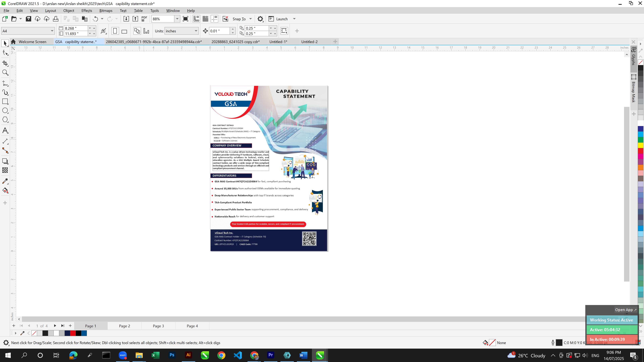Viewport: 644px width, 362px height.
Task: Go to next page arrow
Action: (55, 326)
